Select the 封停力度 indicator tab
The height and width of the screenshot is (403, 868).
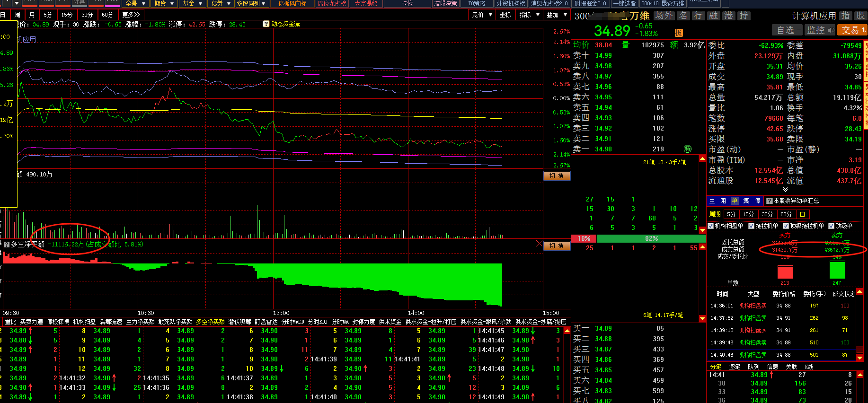pos(363,322)
